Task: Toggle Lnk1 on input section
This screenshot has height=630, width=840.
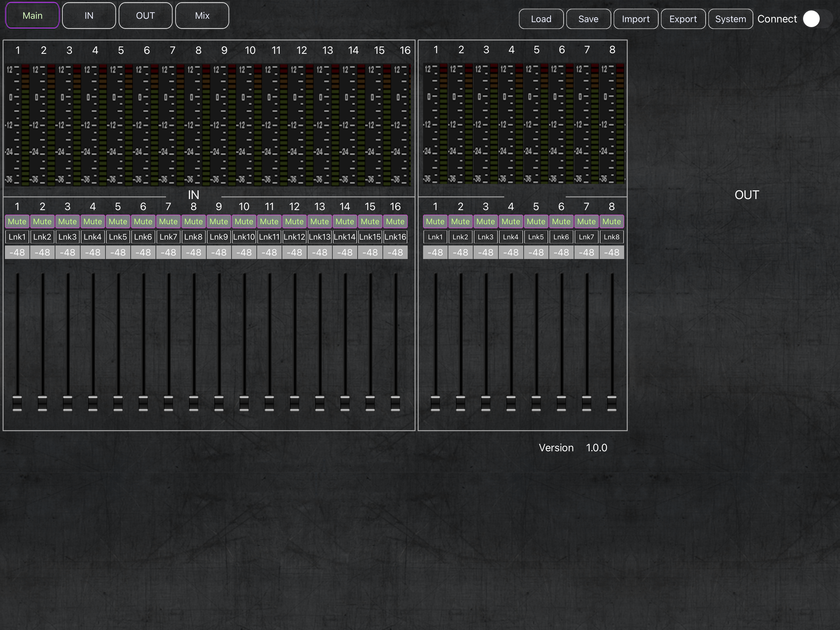Action: [17, 237]
